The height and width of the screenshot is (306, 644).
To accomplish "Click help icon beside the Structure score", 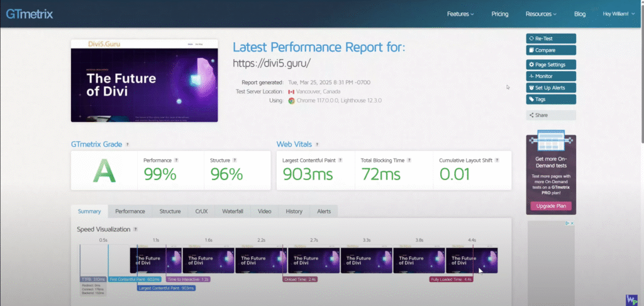I will tap(235, 161).
